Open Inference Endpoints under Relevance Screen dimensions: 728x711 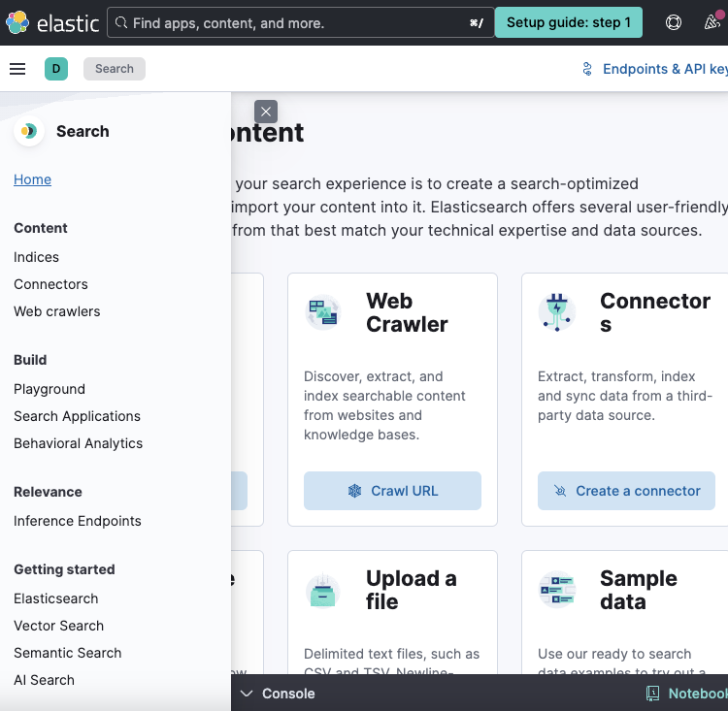77,521
